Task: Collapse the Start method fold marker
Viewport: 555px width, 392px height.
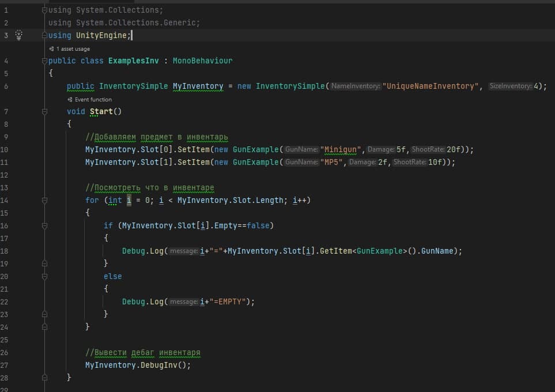Action: coord(45,111)
